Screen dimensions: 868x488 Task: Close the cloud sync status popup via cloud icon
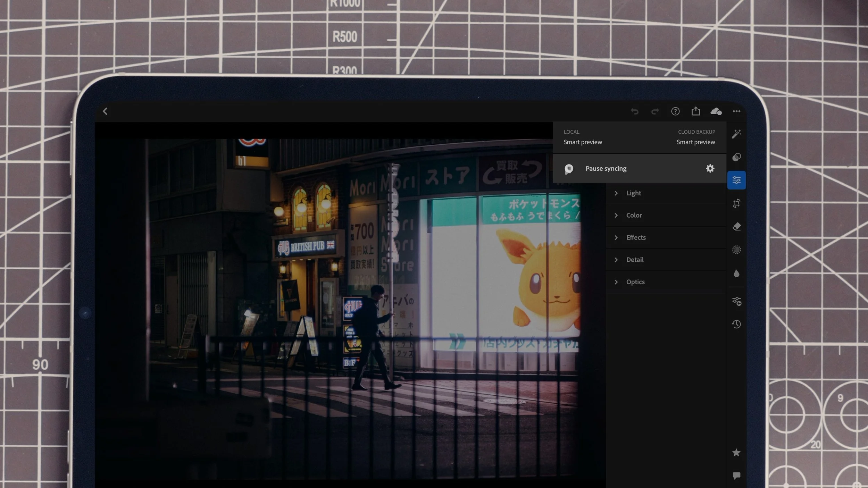pos(716,111)
